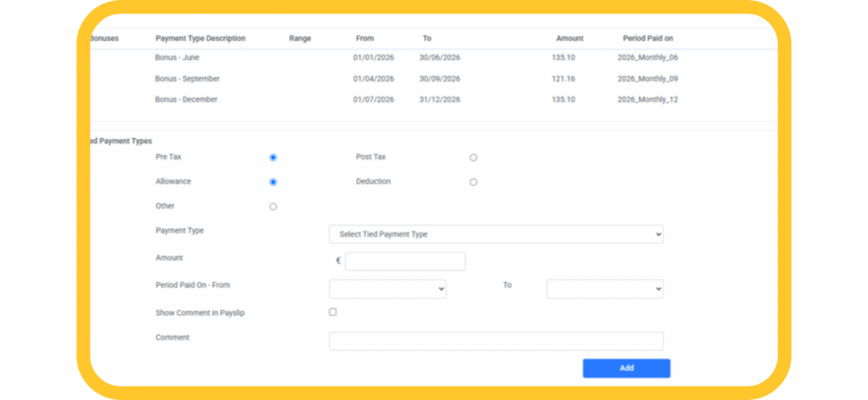Viewport: 868px width, 400px height.
Task: Click the Range column header
Action: (300, 39)
